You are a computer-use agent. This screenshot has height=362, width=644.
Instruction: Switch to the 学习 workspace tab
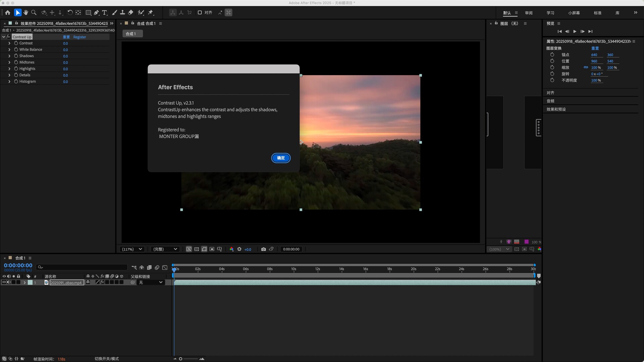coord(550,13)
